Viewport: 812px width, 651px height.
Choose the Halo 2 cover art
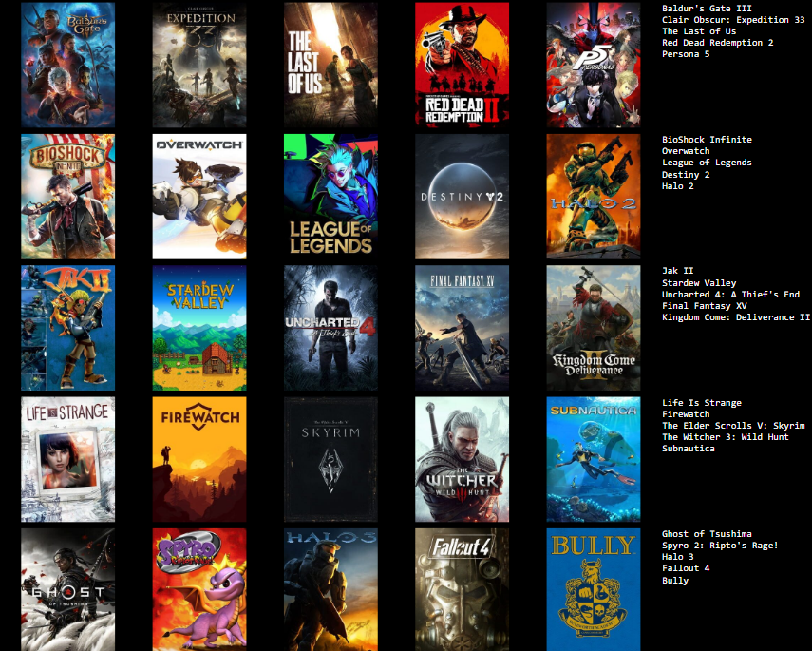[594, 197]
